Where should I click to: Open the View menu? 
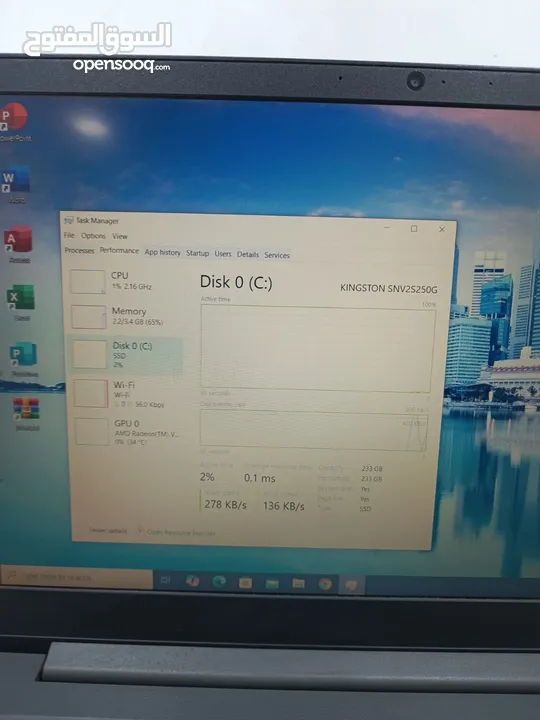click(x=120, y=236)
